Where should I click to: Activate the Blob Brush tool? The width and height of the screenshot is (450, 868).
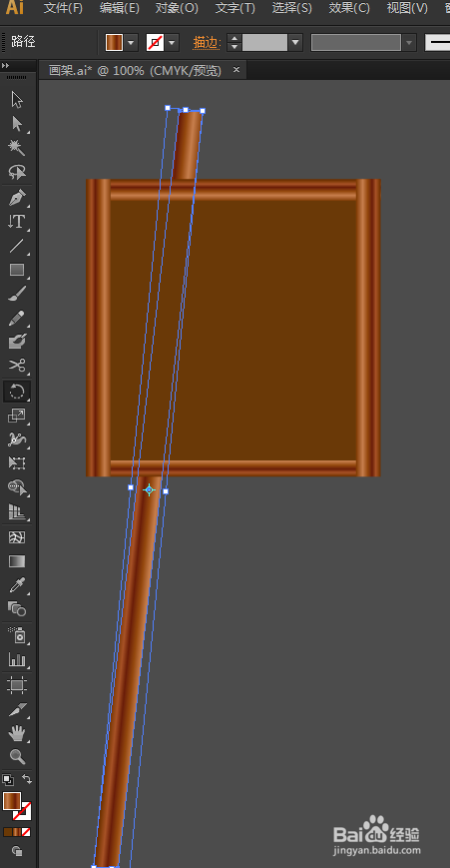[17, 342]
